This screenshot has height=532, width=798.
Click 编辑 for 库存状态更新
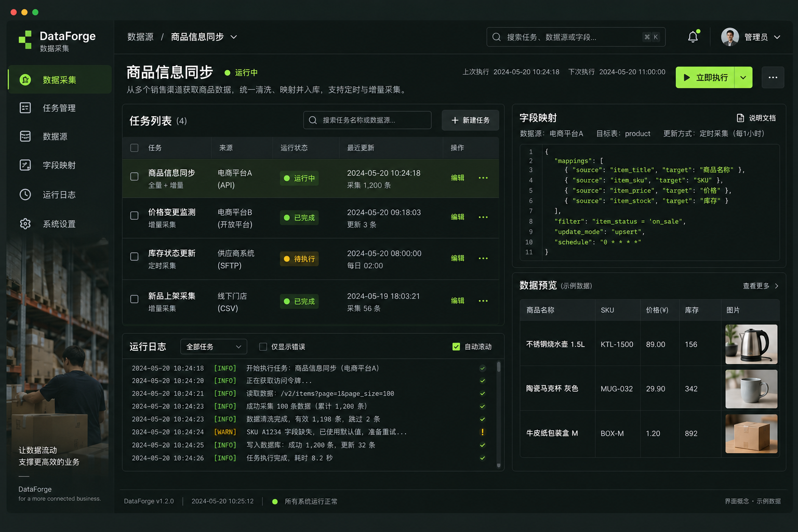(x=458, y=258)
